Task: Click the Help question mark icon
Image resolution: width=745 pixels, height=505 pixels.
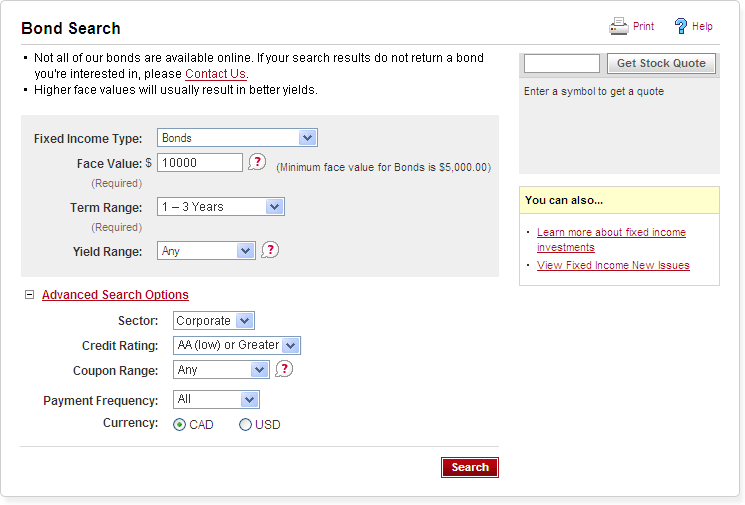Action: (x=681, y=26)
